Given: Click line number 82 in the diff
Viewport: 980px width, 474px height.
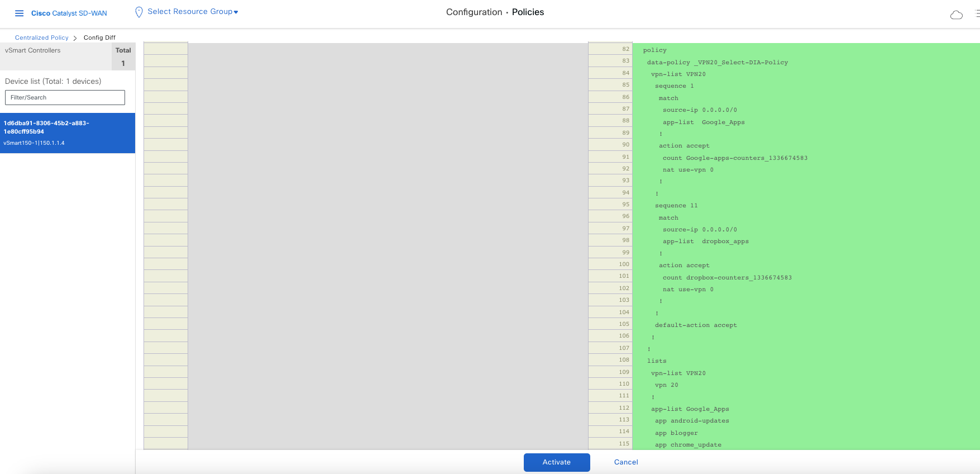Looking at the screenshot, I should [x=625, y=49].
